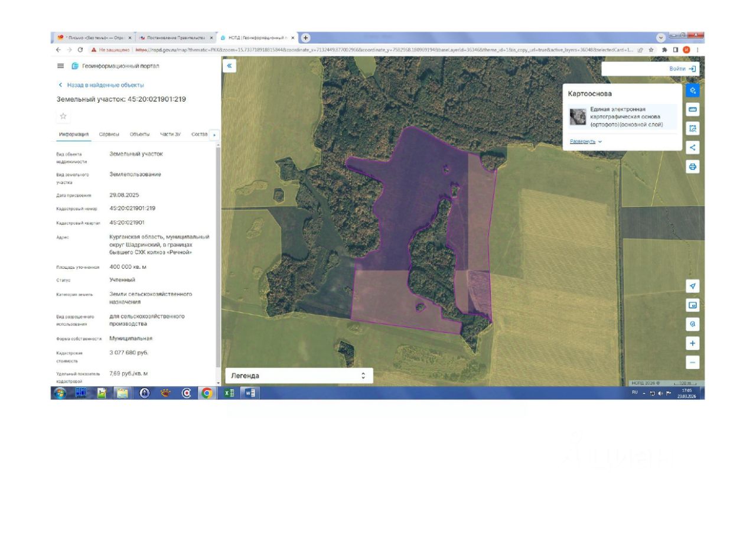Expand the Легенда panel

pos(299,376)
